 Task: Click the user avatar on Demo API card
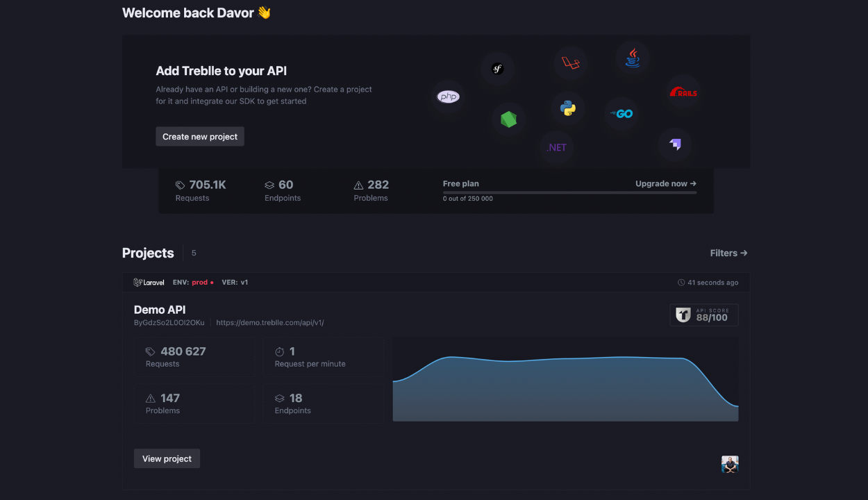pos(730,465)
